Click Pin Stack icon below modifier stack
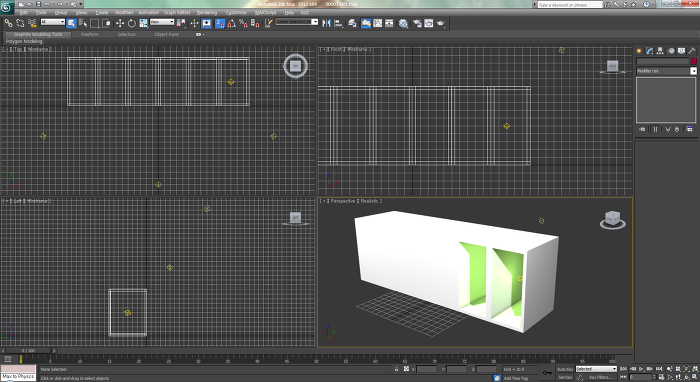Viewport: 700px width, 382px height. coord(642,129)
